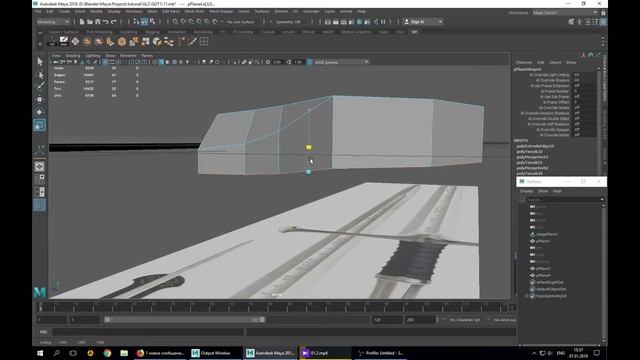640x360 pixels.
Task: Switch to the Poly Modeling shelf tab
Action: (x=99, y=32)
